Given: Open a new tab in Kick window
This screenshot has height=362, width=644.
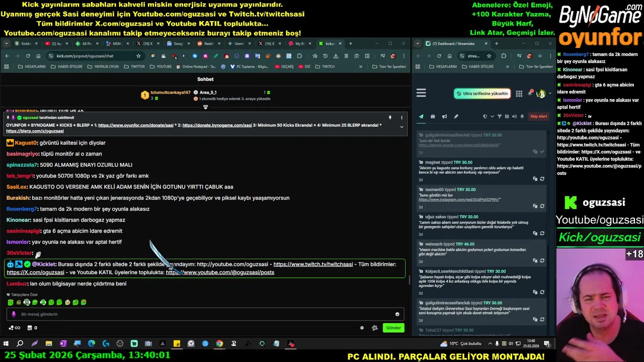Looking at the screenshot, I should click(x=350, y=44).
